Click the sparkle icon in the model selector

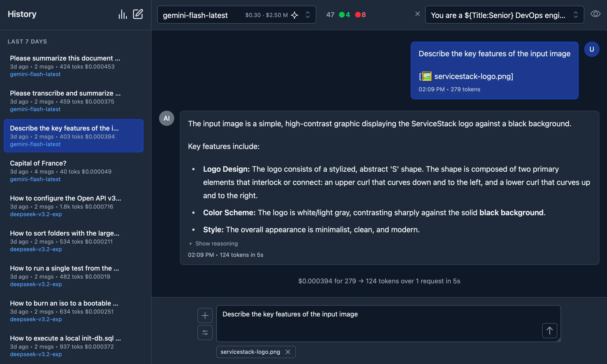point(295,15)
